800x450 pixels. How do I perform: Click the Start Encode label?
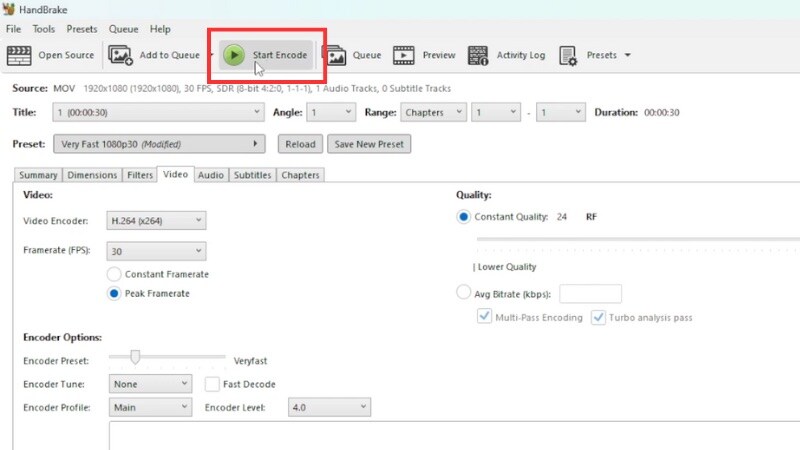[280, 55]
